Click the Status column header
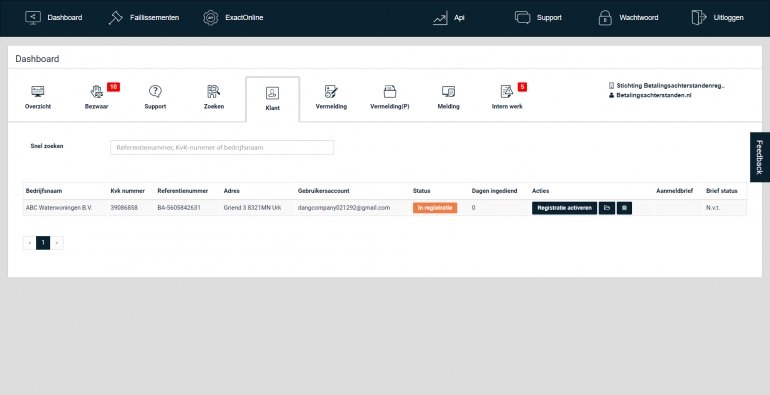This screenshot has height=395, width=770. coord(421,191)
